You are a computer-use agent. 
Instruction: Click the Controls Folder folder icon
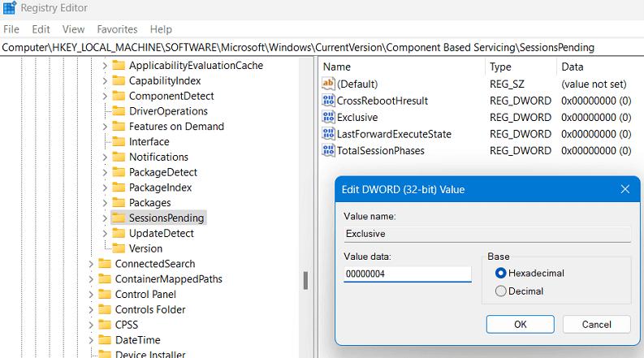pyautogui.click(x=105, y=309)
